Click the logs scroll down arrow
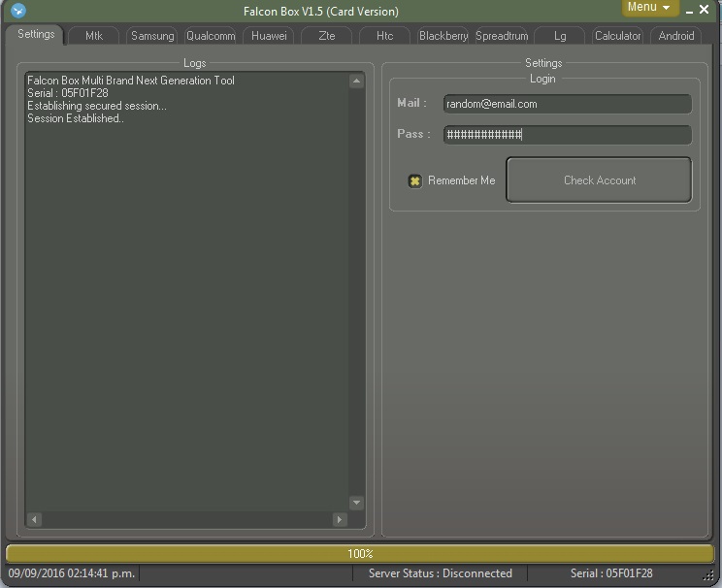722x588 pixels. pyautogui.click(x=356, y=503)
